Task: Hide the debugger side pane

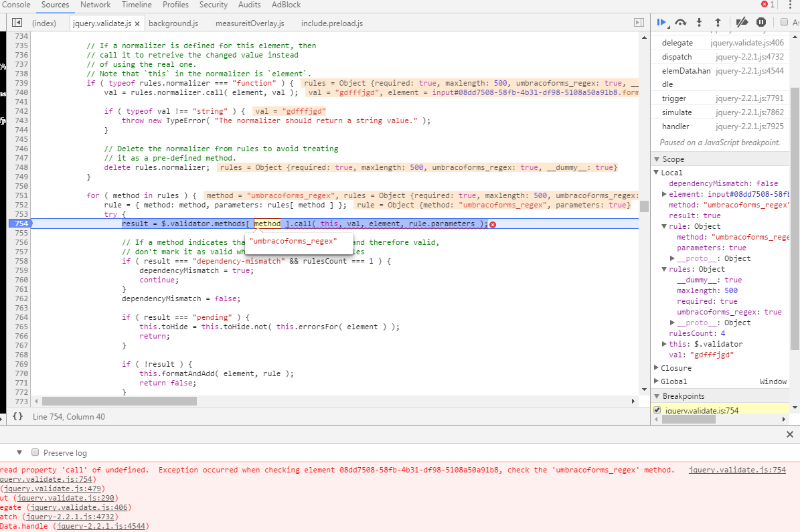Action: pyautogui.click(x=639, y=23)
